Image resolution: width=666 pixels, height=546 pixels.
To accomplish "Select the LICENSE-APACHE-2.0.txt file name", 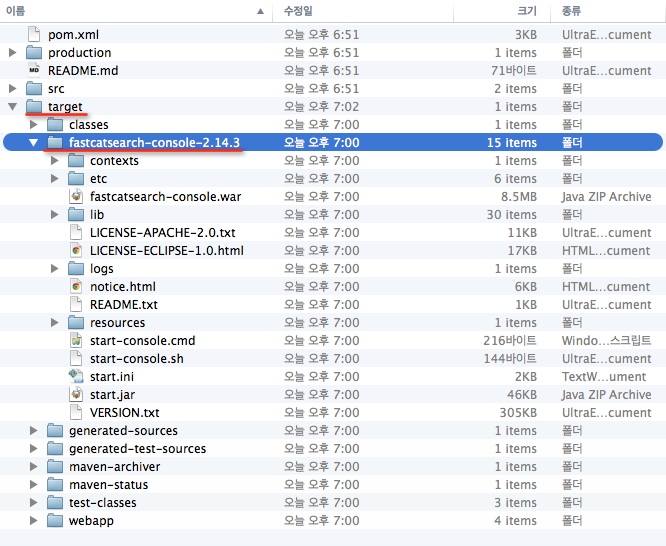I will point(163,233).
